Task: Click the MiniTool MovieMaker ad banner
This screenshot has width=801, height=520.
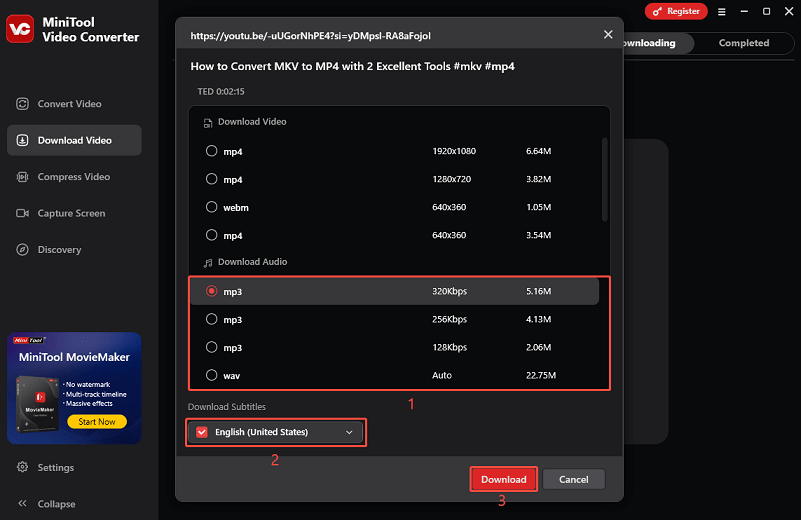Action: [74, 388]
